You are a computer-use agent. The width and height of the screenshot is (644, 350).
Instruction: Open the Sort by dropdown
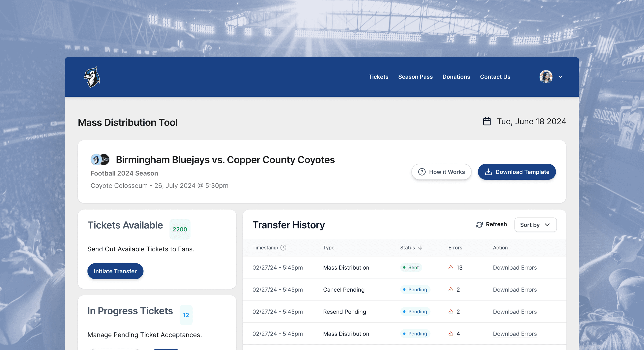[x=535, y=225]
